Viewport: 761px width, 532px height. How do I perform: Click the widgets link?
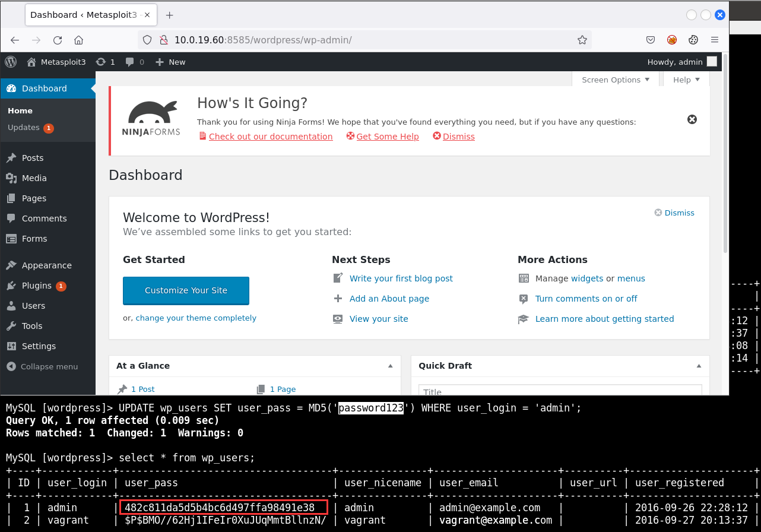click(x=587, y=278)
